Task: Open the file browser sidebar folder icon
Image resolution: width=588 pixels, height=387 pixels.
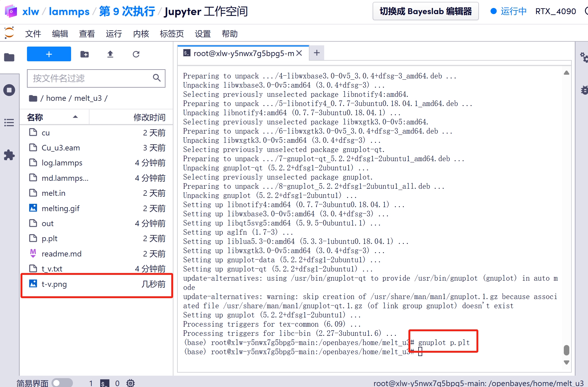Action: (9, 57)
